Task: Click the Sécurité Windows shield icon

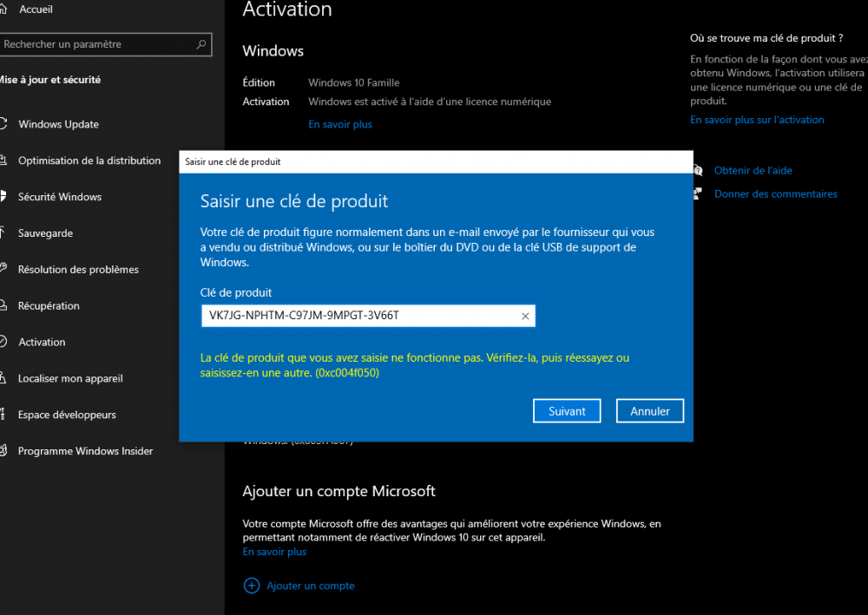Action: pyautogui.click(x=3, y=197)
